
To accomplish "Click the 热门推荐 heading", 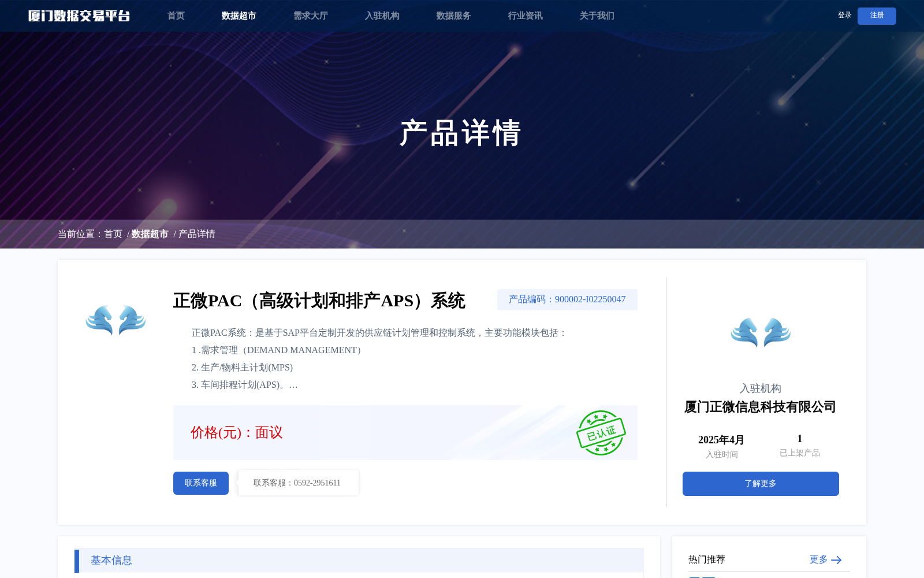I will click(x=707, y=560).
